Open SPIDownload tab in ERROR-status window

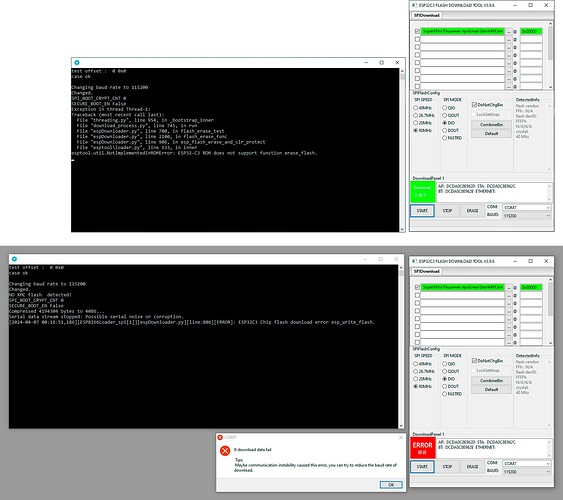(x=426, y=271)
